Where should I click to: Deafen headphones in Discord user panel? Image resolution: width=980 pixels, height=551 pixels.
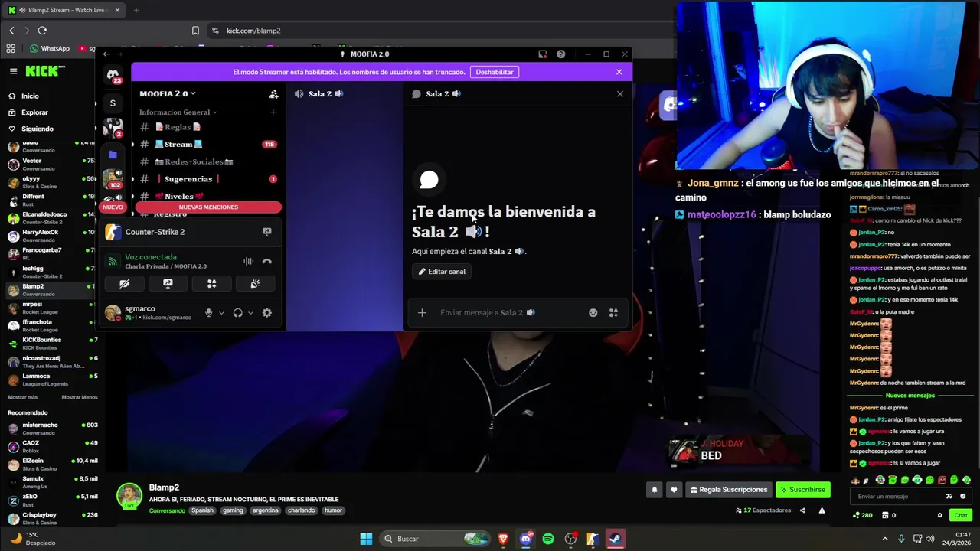click(x=237, y=313)
